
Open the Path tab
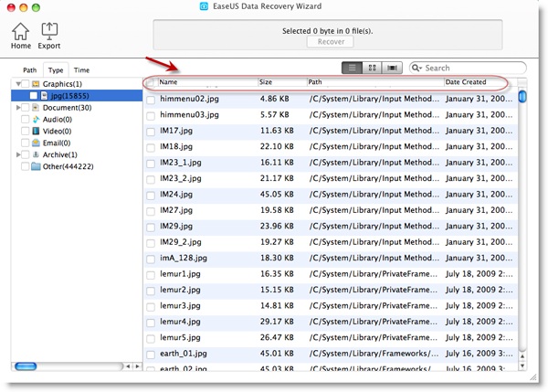30,70
